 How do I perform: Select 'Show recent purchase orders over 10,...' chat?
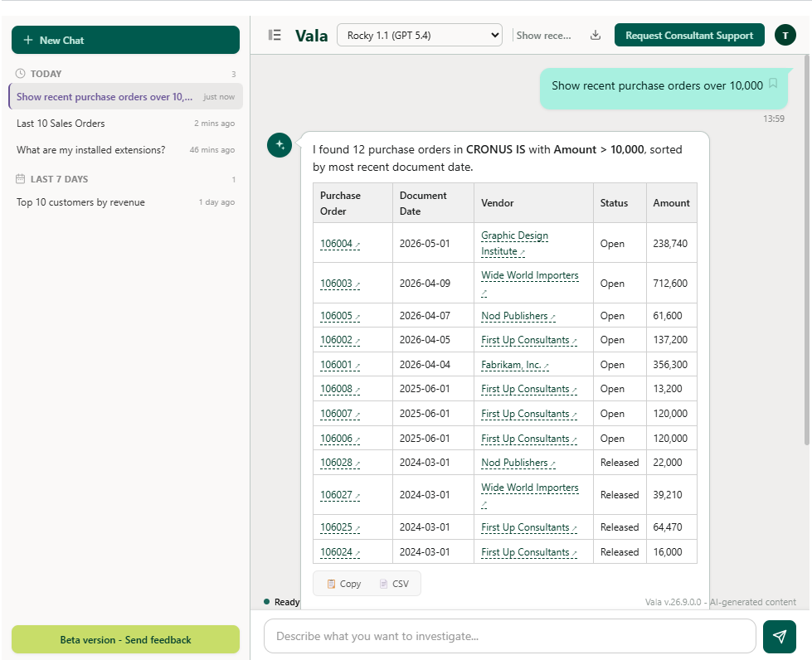(125, 97)
